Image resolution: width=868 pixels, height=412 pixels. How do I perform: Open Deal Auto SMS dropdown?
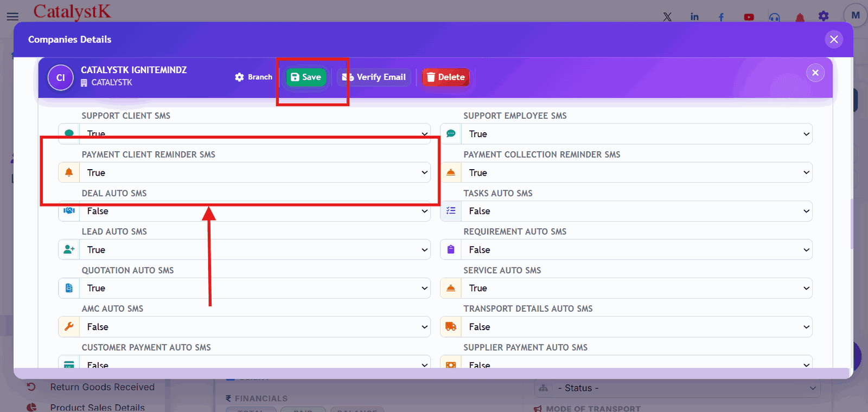point(255,211)
